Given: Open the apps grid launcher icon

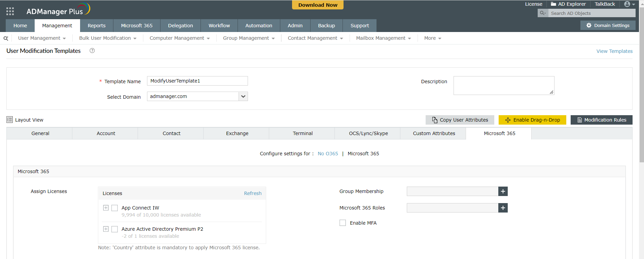Looking at the screenshot, I should (10, 11).
